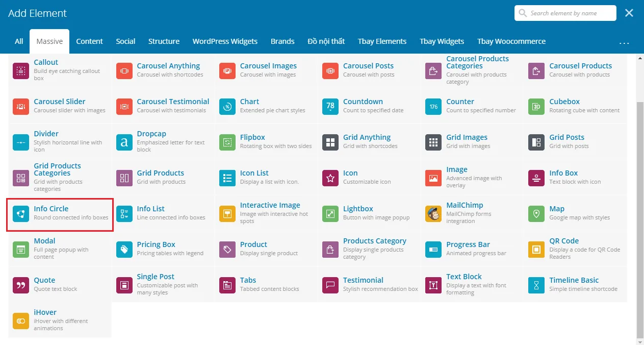Screen dimensions: 644x345
Task: Open the Tbay Widgets tab
Action: pyautogui.click(x=442, y=41)
